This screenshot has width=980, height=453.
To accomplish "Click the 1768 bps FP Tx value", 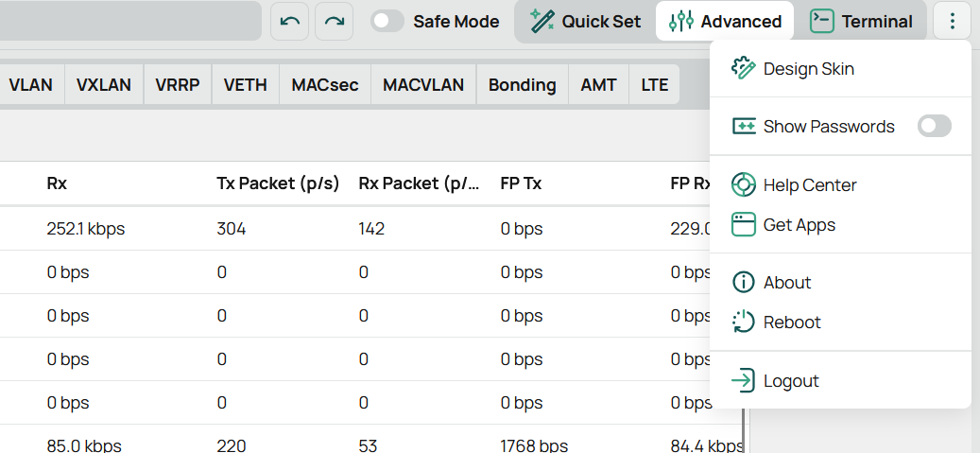I will pos(534,445).
